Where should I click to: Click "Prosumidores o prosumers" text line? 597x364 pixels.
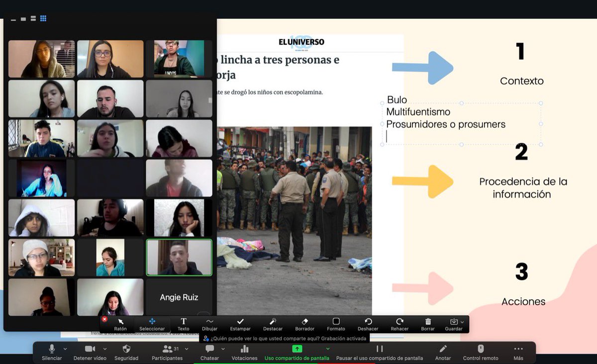446,124
